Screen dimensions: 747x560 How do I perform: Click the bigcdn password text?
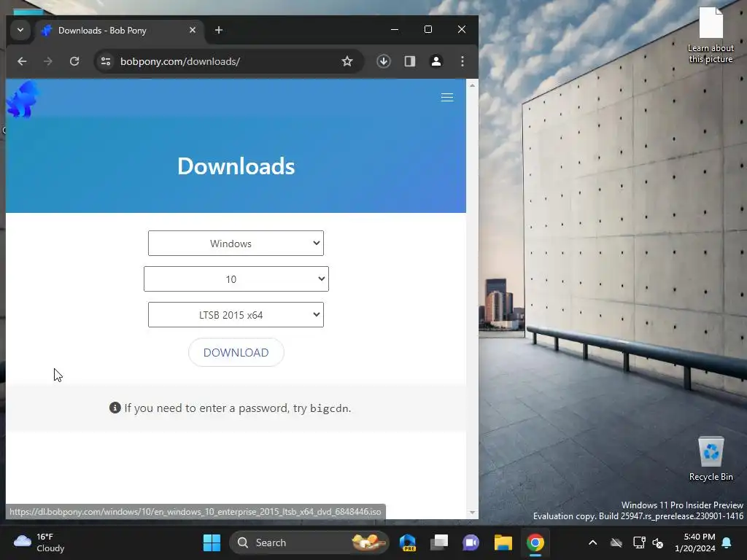point(329,408)
